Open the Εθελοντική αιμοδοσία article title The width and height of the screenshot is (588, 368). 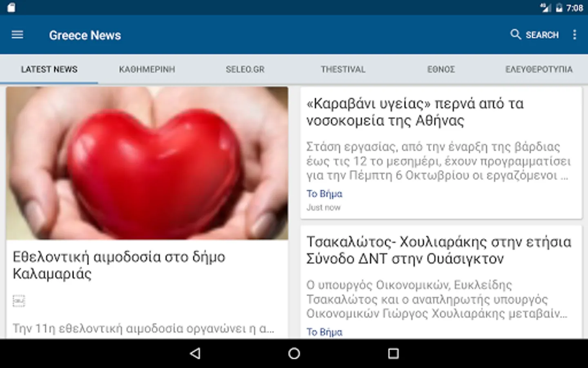[x=119, y=265]
